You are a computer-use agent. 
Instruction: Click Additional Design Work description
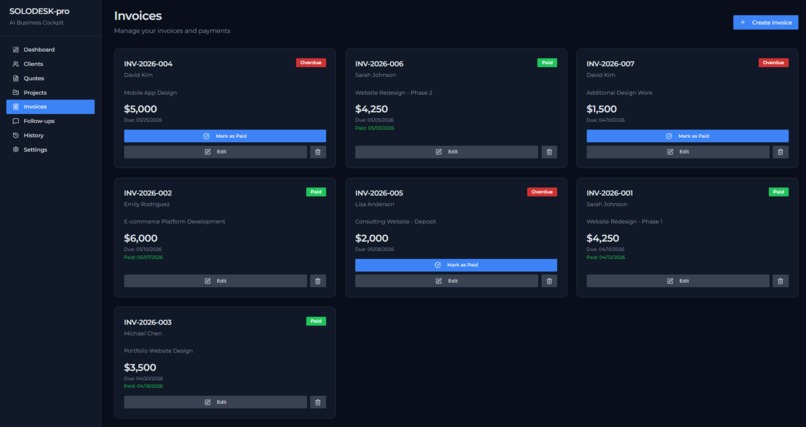tap(619, 93)
